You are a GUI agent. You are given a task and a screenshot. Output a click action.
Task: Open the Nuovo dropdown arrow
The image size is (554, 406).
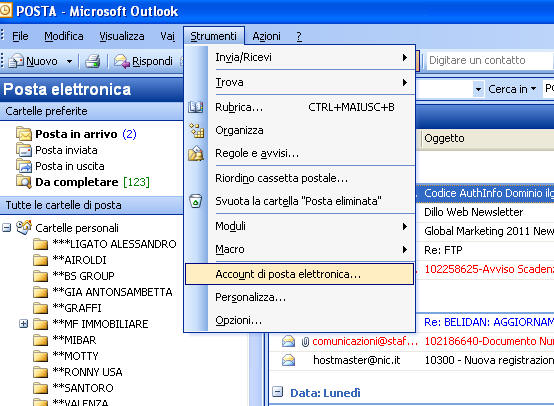click(x=70, y=61)
